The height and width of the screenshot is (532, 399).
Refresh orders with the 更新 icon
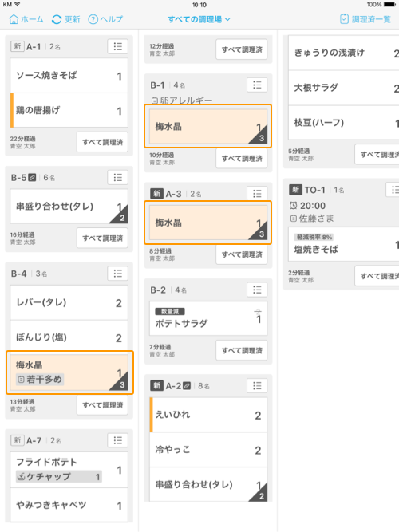[57, 19]
